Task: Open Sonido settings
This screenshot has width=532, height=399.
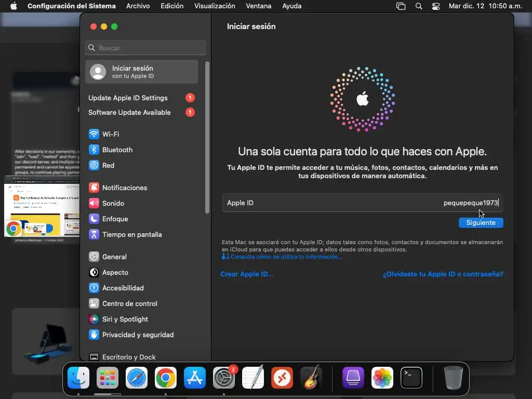Action: click(x=106, y=203)
